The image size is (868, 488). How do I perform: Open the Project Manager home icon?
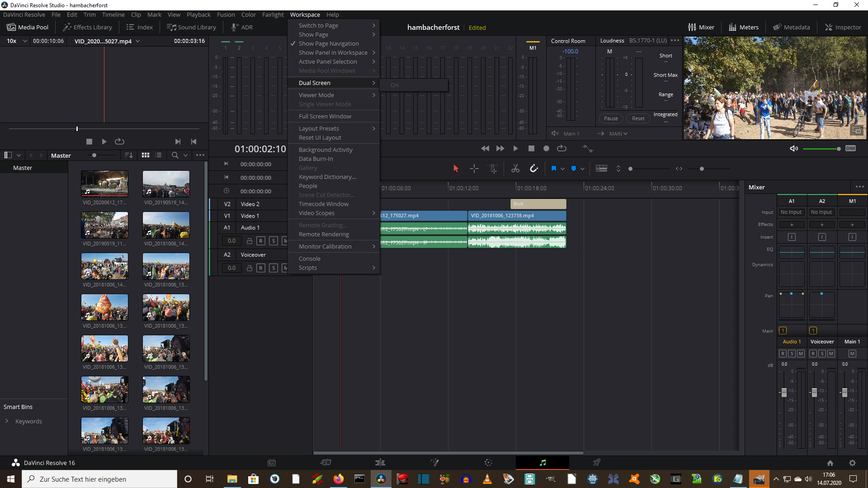[830, 463]
